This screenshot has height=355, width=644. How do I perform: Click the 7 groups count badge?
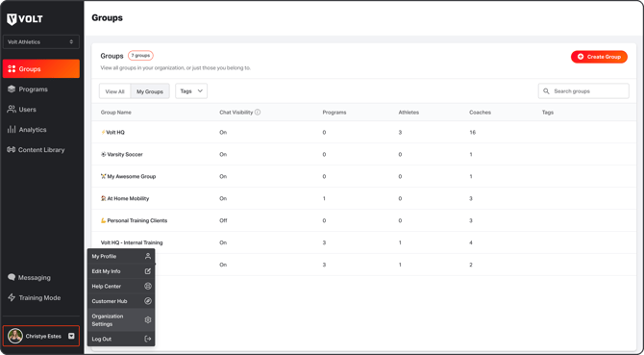[x=140, y=56]
